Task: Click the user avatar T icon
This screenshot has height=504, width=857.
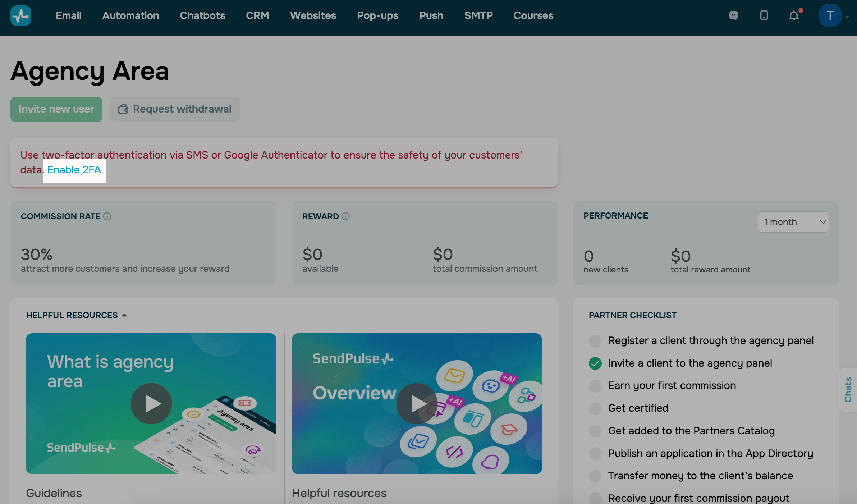Action: [x=829, y=16]
